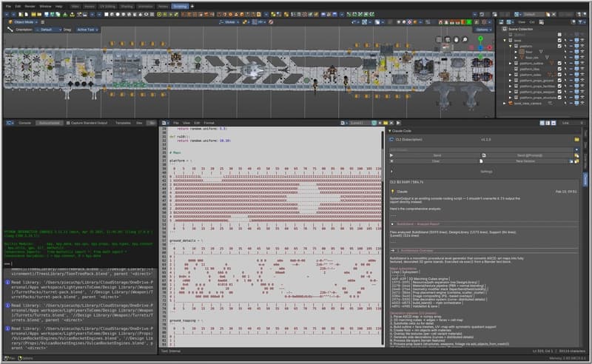Viewport: 592px width, 364px height.
Task: Toggle line numbers display icon
Action: click(542, 123)
